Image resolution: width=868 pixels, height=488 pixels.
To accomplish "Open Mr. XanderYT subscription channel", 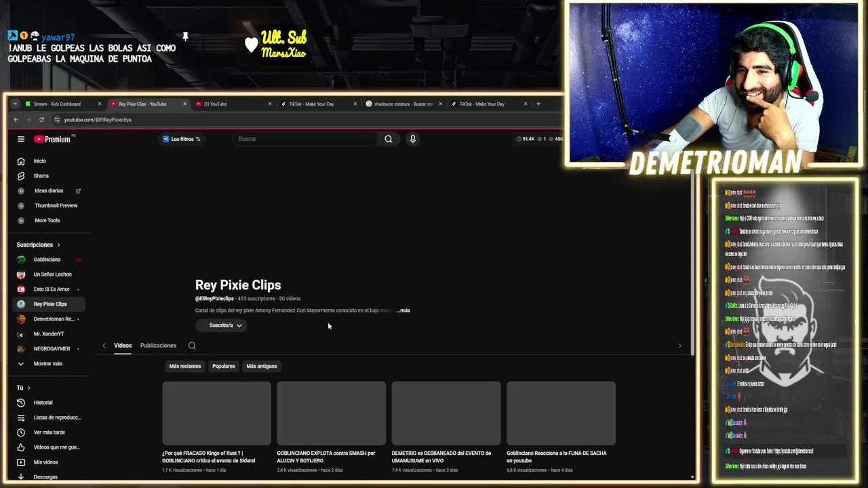I will coord(49,334).
